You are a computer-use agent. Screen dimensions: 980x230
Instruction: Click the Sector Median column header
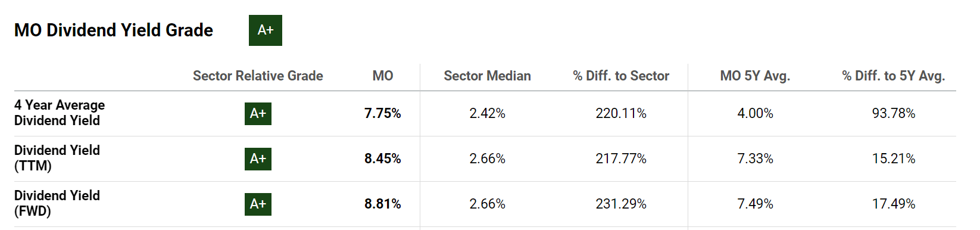pos(487,76)
